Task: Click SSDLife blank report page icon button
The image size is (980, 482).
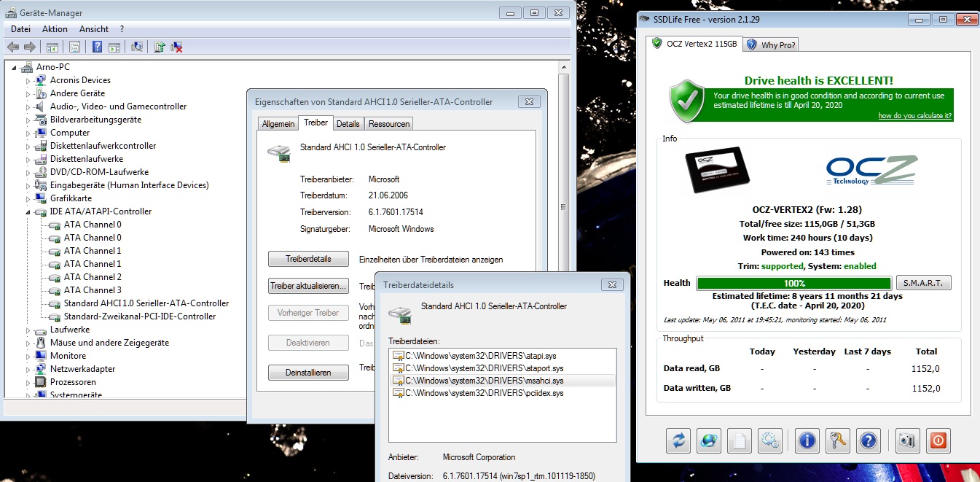Action: [x=739, y=440]
